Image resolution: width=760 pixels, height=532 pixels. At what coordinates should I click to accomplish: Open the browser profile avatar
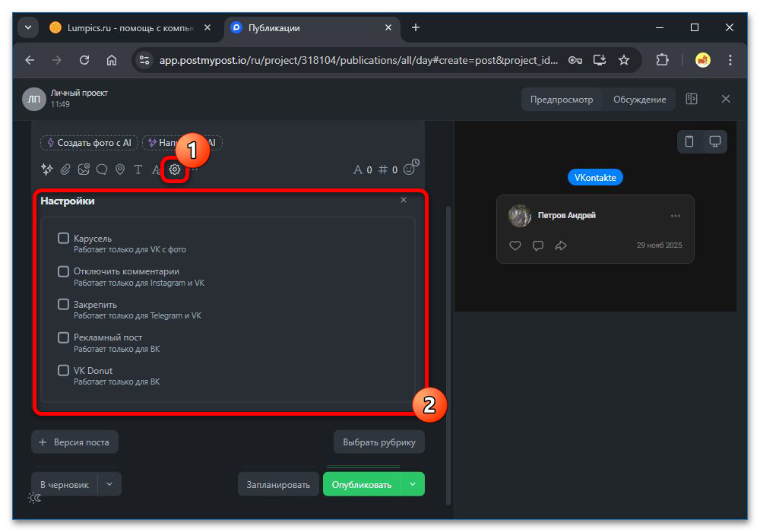point(703,60)
